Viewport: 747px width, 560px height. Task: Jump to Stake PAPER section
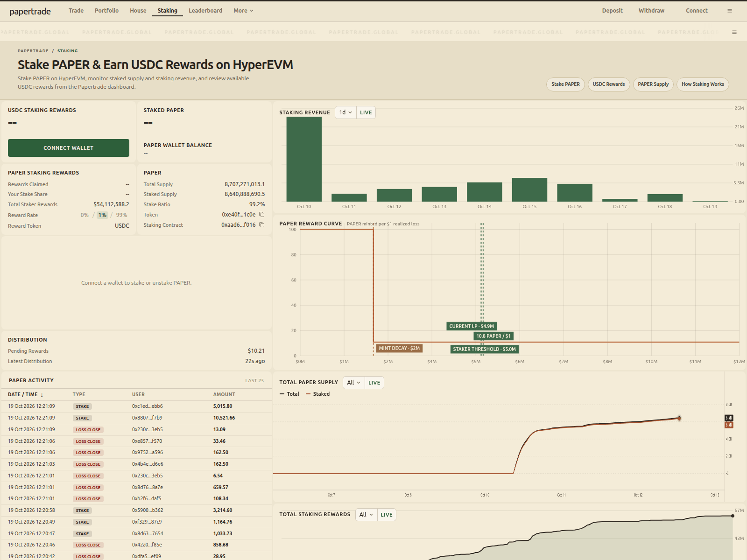pyautogui.click(x=565, y=84)
